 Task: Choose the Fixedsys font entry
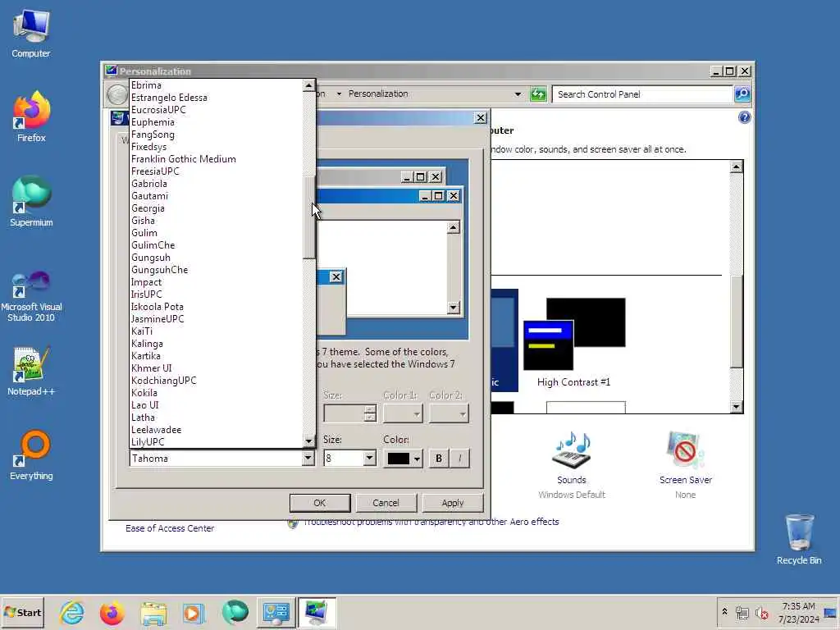click(x=217, y=147)
